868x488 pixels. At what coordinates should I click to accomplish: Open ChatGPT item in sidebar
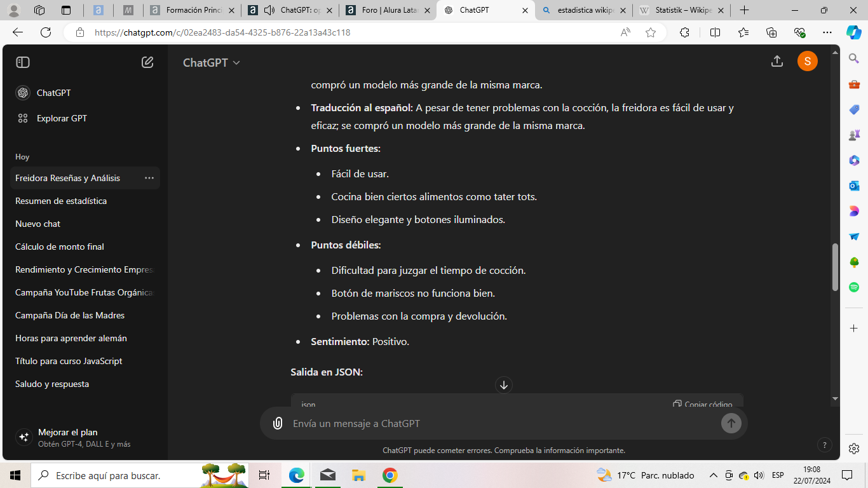(x=85, y=93)
